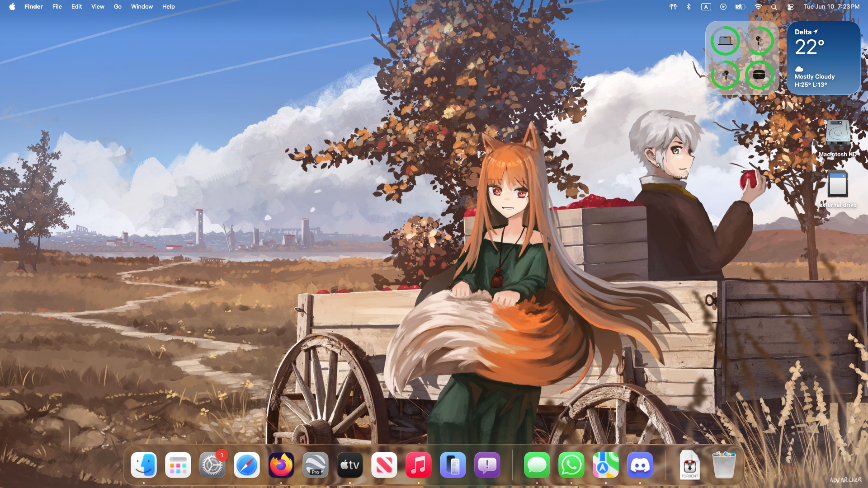Open Launchpad from the dock
Screen dimensions: 868x488
178,465
